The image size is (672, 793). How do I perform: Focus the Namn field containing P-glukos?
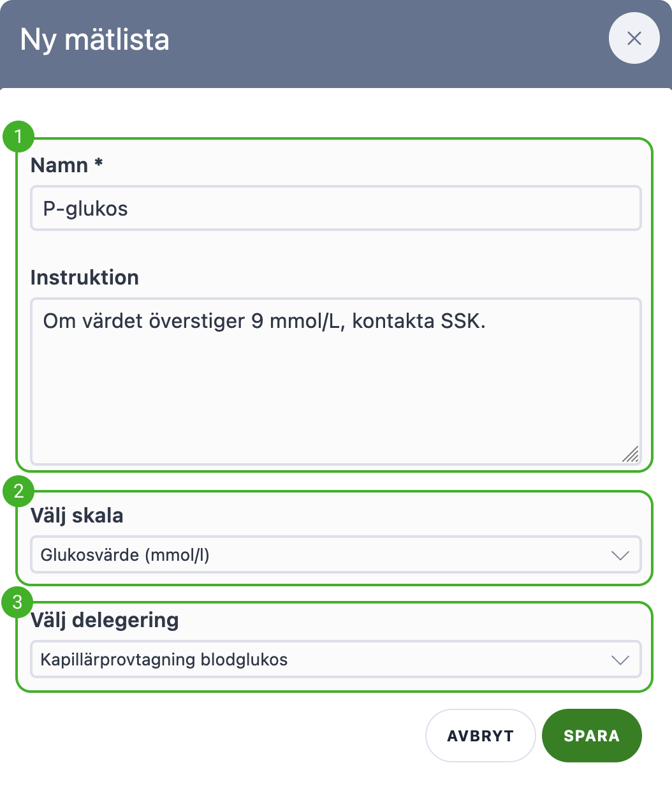tap(335, 209)
